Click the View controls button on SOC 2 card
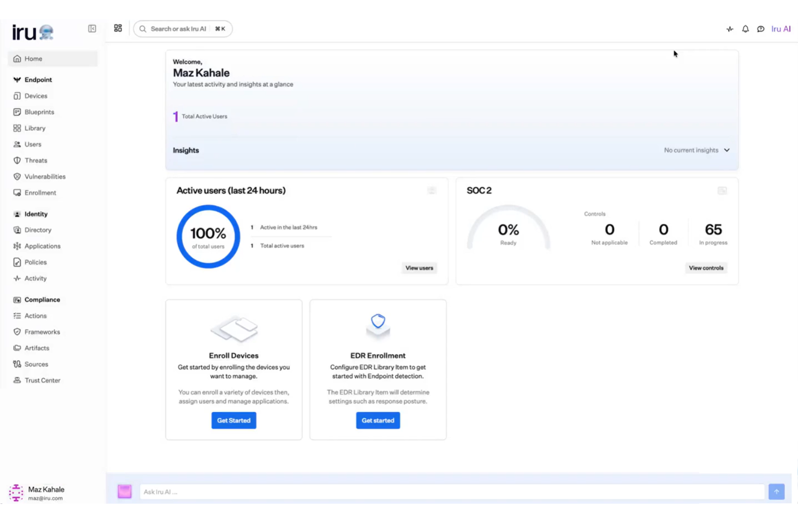This screenshot has width=798, height=532. point(706,268)
